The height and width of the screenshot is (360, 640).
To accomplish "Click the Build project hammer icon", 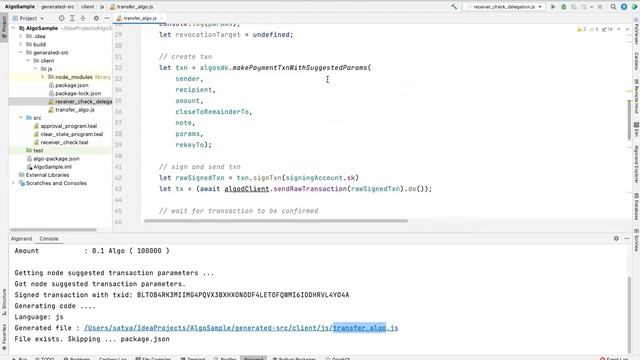I will point(454,7).
